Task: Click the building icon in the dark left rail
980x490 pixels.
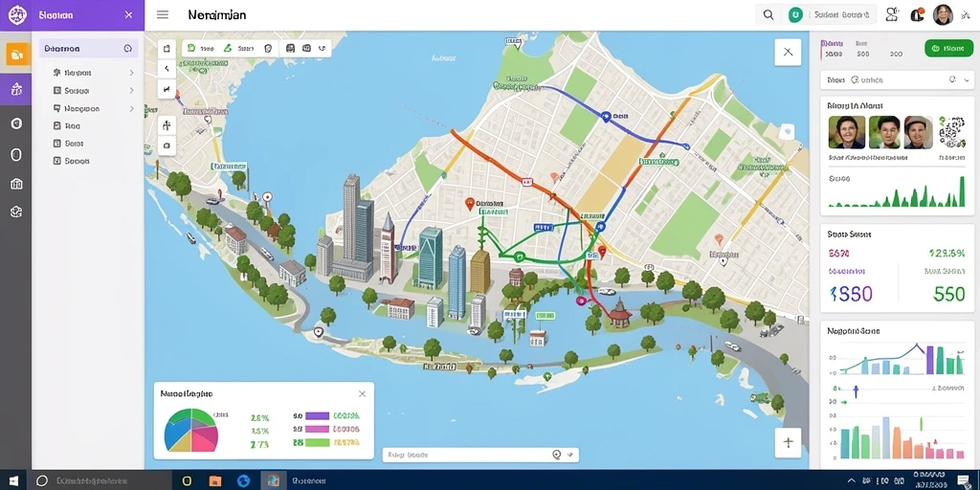Action: 17,184
